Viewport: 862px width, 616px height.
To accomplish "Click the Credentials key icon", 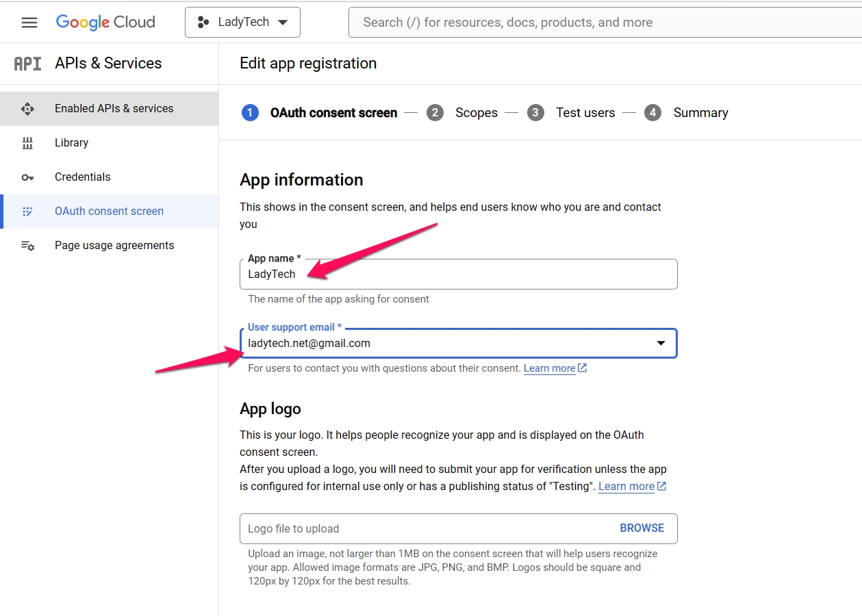I will point(27,177).
